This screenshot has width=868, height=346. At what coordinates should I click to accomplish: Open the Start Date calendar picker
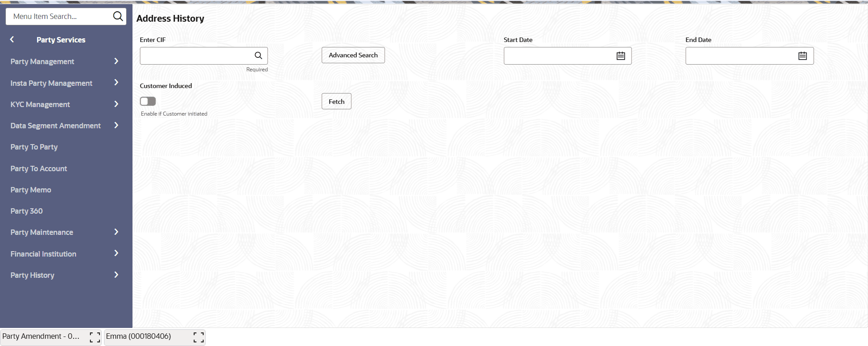pos(621,56)
